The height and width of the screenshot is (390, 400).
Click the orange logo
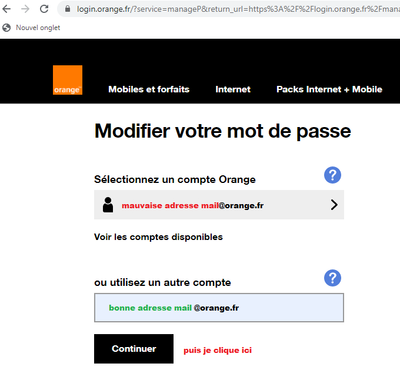tap(67, 80)
